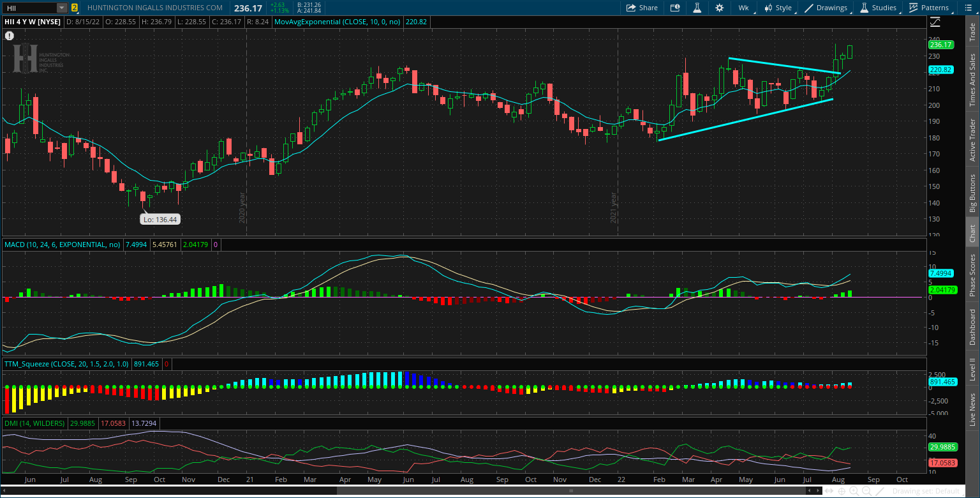980x498 pixels.
Task: Open the Wk timeframe selector
Action: click(x=744, y=8)
